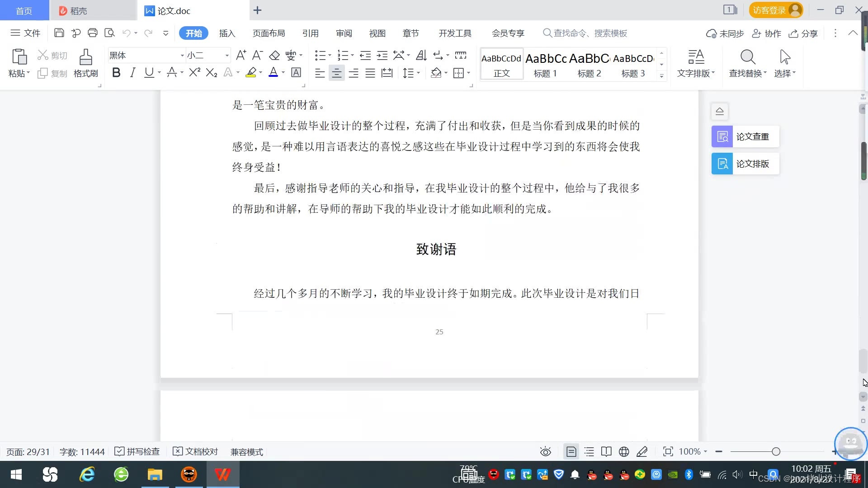Toggle eye protection mode icon
The image size is (868, 488).
pos(546,451)
